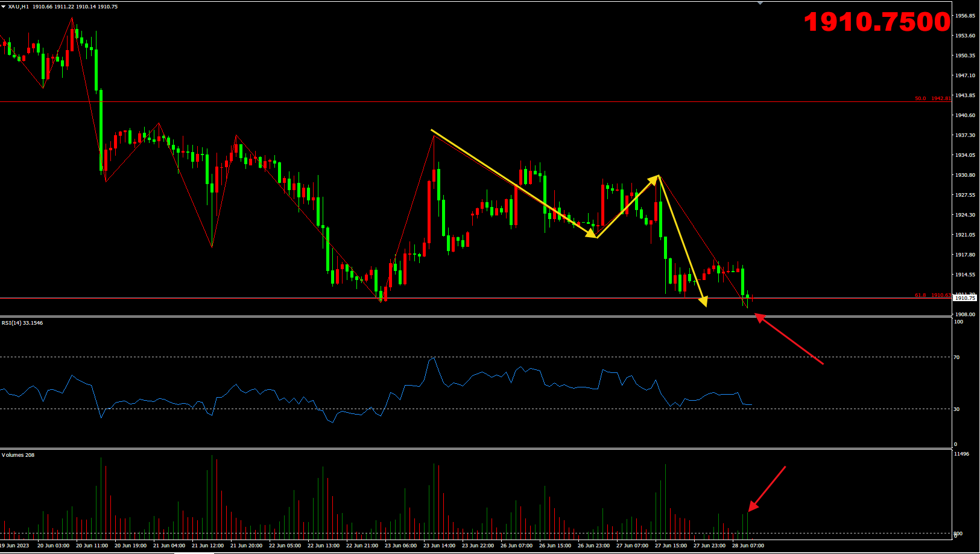Click the XAU,H1 symbol title text
The image size is (980, 554).
tap(19, 7)
